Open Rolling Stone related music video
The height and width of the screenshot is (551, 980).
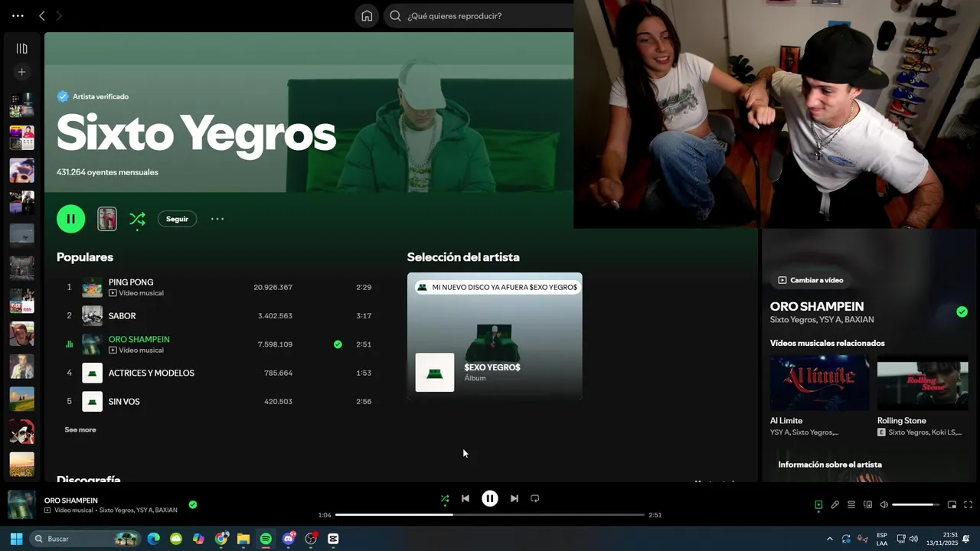[923, 396]
